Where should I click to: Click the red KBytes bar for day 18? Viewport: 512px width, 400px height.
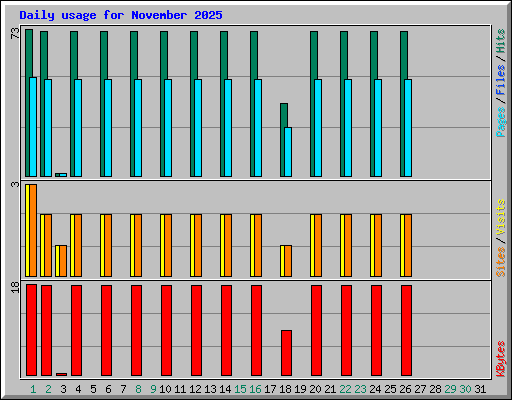286,353
